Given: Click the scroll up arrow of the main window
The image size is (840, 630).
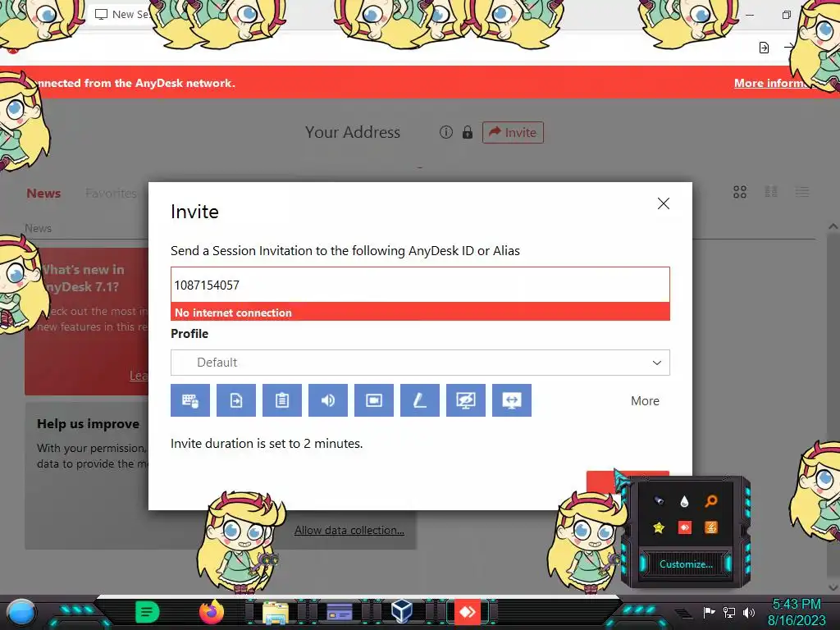Looking at the screenshot, I should point(833,226).
